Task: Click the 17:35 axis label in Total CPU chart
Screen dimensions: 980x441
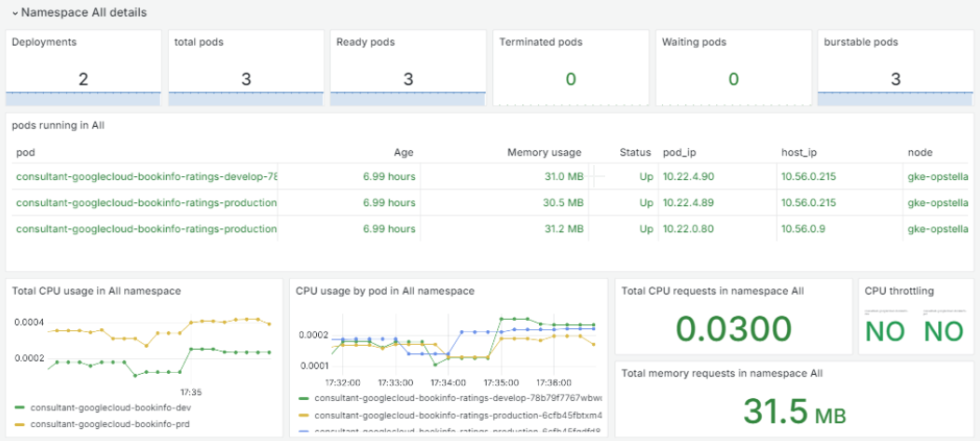Action: click(x=190, y=393)
